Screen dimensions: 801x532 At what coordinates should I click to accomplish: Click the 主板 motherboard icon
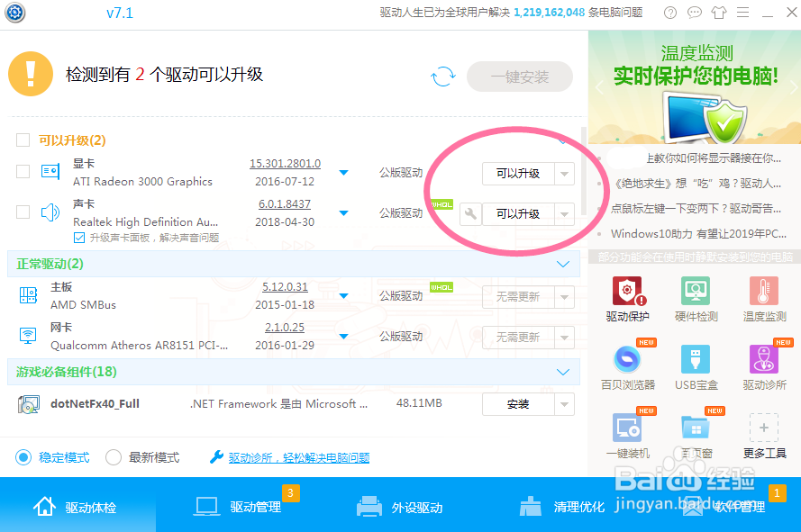pos(28,295)
